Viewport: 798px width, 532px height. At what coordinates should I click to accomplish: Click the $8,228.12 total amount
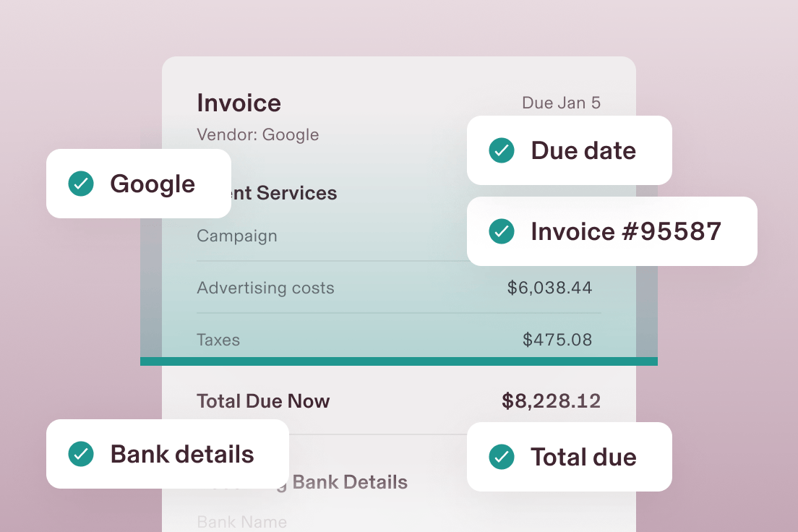pyautogui.click(x=551, y=401)
